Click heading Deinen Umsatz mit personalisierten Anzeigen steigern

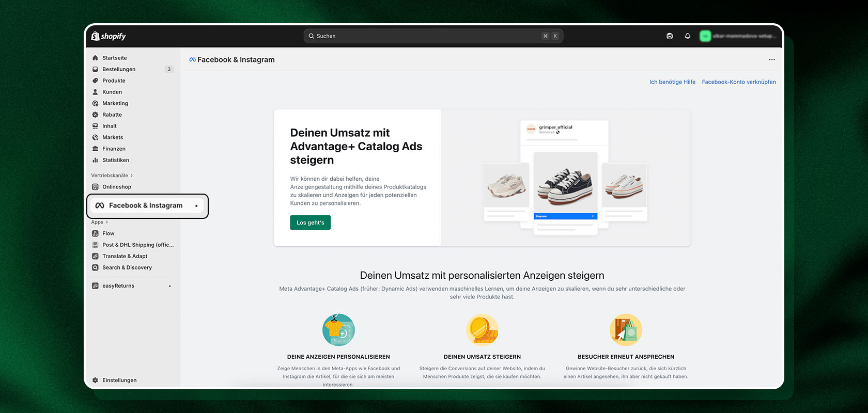[482, 276]
